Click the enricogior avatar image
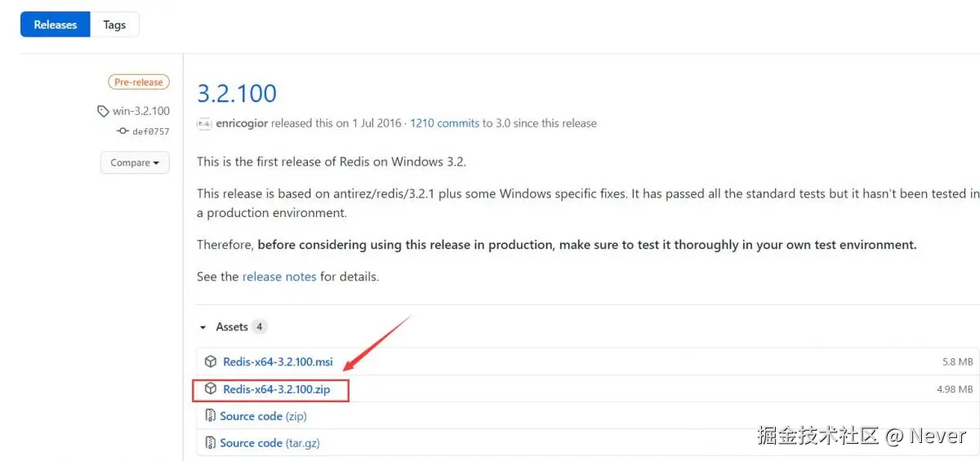Viewport: 980px width, 461px height. pyautogui.click(x=204, y=123)
